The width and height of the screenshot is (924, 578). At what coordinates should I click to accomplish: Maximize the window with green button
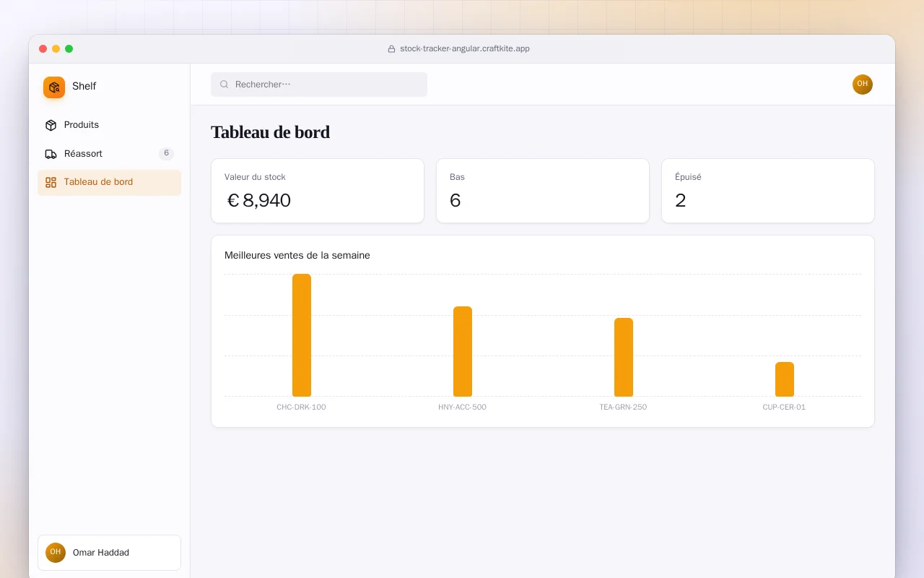69,49
